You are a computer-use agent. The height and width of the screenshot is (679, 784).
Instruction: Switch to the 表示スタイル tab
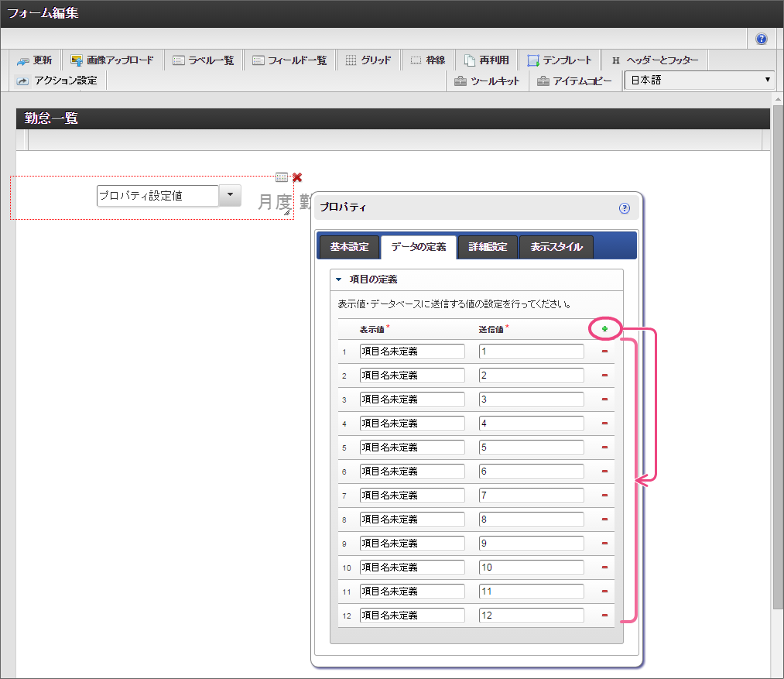[x=556, y=247]
